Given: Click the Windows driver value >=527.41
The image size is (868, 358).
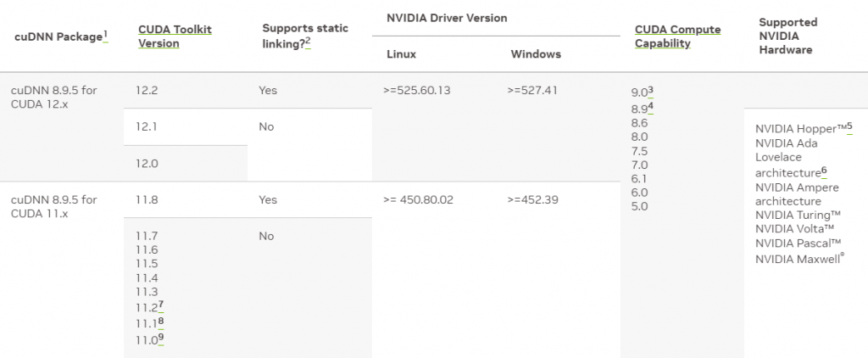Looking at the screenshot, I should (531, 90).
